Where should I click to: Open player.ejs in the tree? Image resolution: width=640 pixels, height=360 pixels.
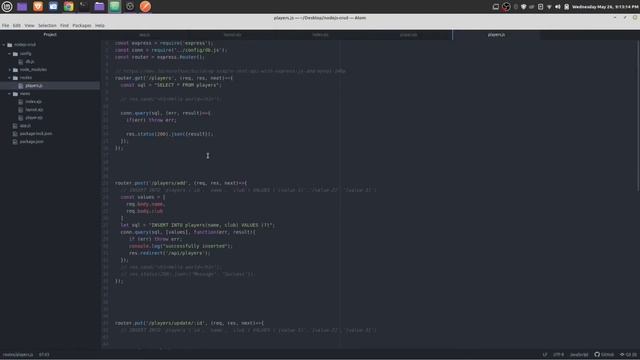coord(34,118)
